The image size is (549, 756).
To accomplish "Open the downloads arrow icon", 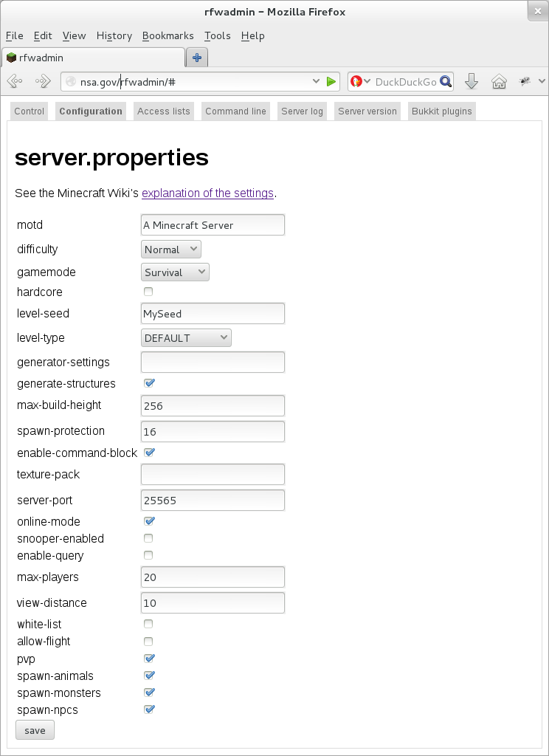I will tap(472, 81).
